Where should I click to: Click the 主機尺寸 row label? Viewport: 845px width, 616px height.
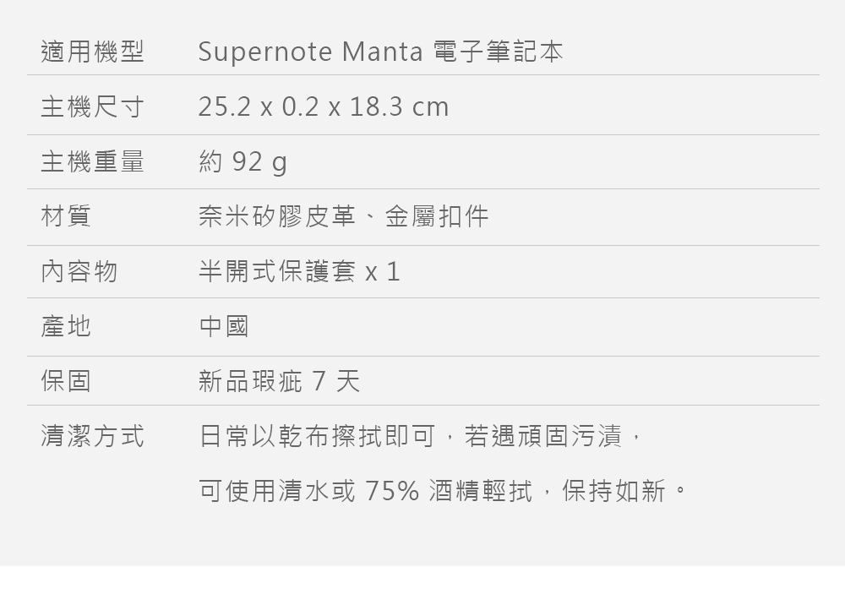92,107
